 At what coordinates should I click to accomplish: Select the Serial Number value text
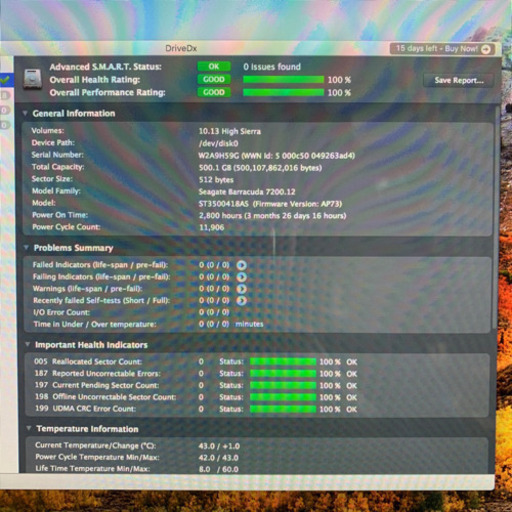277,156
